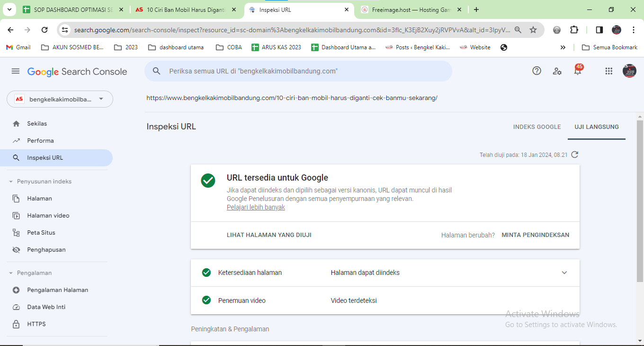Click LIHAT HALAMAN YANG DIUJI
644x346 pixels.
click(269, 235)
